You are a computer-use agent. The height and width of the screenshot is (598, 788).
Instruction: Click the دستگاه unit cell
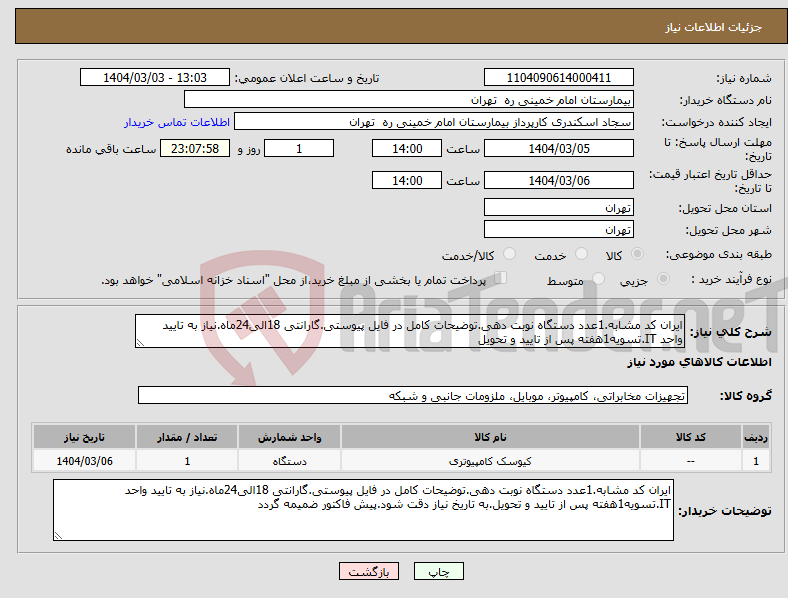tap(289, 461)
